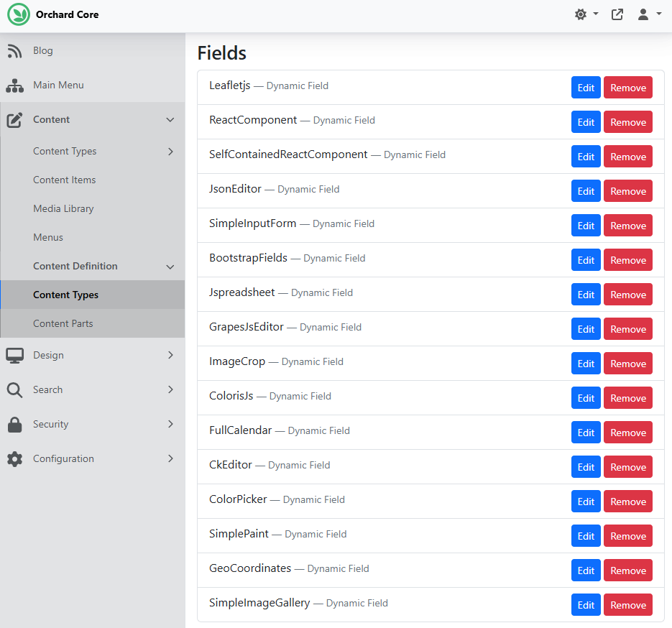Viewport: 672px width, 628px height.
Task: Click the Fields page heading
Action: point(221,53)
